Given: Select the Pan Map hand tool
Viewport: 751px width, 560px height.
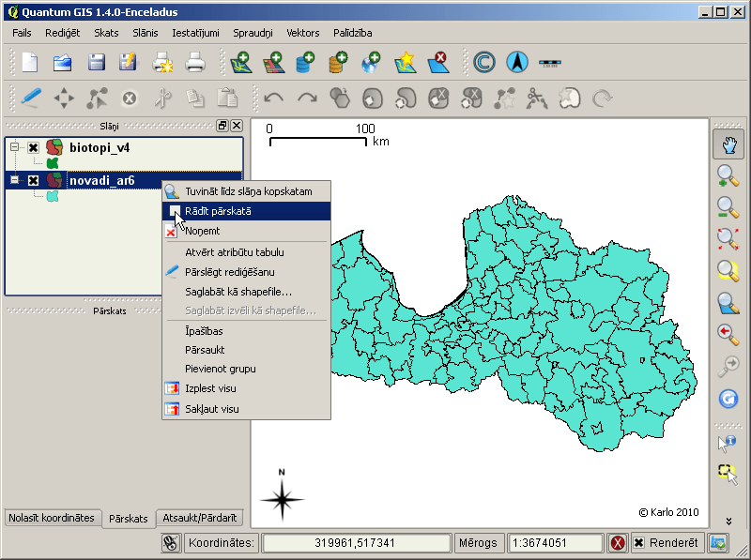Looking at the screenshot, I should coord(728,144).
